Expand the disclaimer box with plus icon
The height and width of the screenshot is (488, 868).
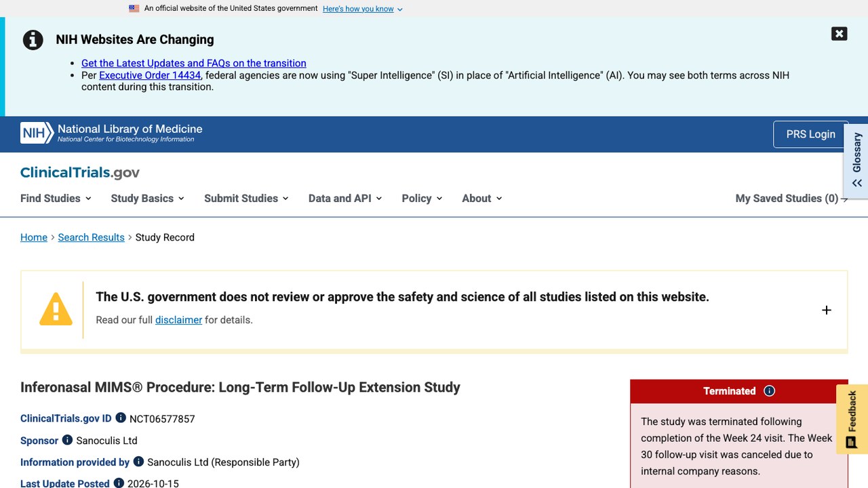[826, 310]
